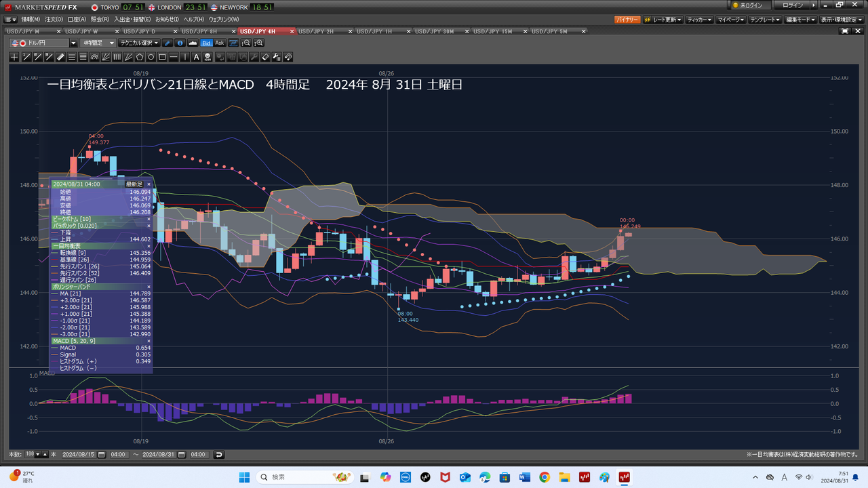Open Google Chrome from the taskbar
Viewport: 868px width, 488px height.
point(544,477)
